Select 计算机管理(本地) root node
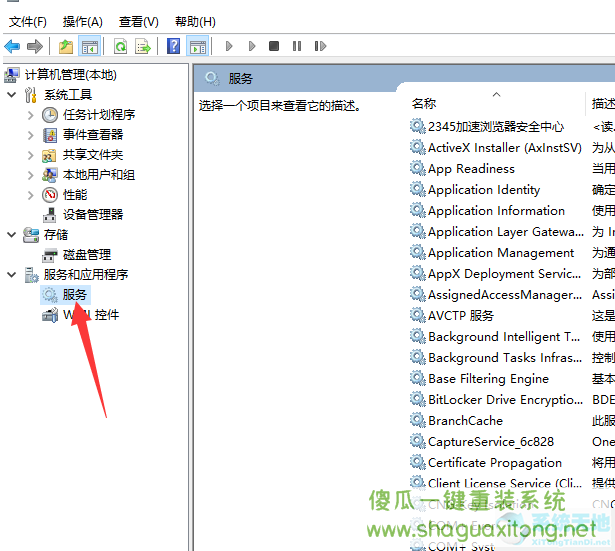The height and width of the screenshot is (551, 615). coord(71,75)
